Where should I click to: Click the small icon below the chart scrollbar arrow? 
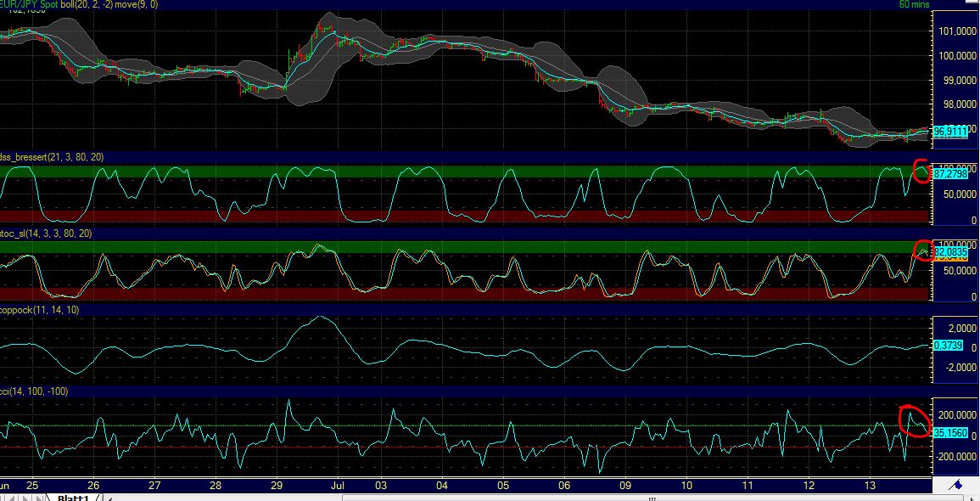pos(972,498)
